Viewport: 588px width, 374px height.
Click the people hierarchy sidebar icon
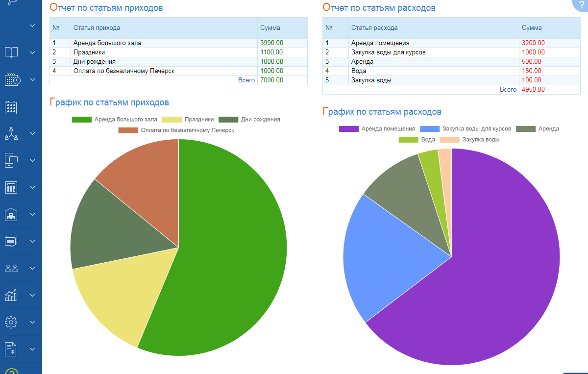tap(11, 134)
